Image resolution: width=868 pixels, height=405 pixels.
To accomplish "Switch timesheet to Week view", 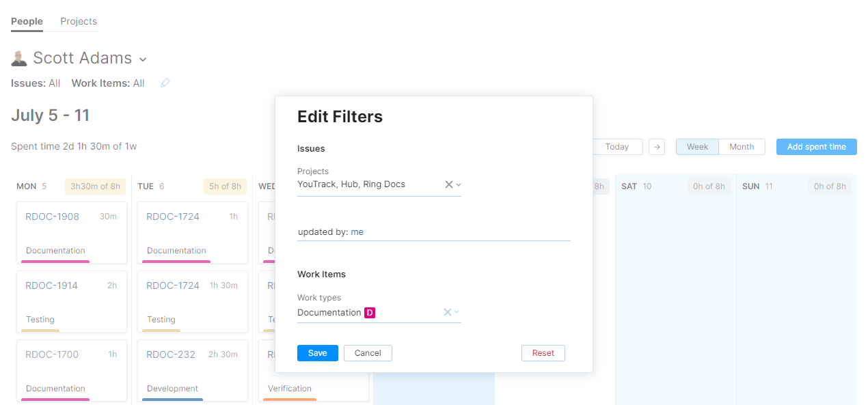I will pyautogui.click(x=697, y=147).
